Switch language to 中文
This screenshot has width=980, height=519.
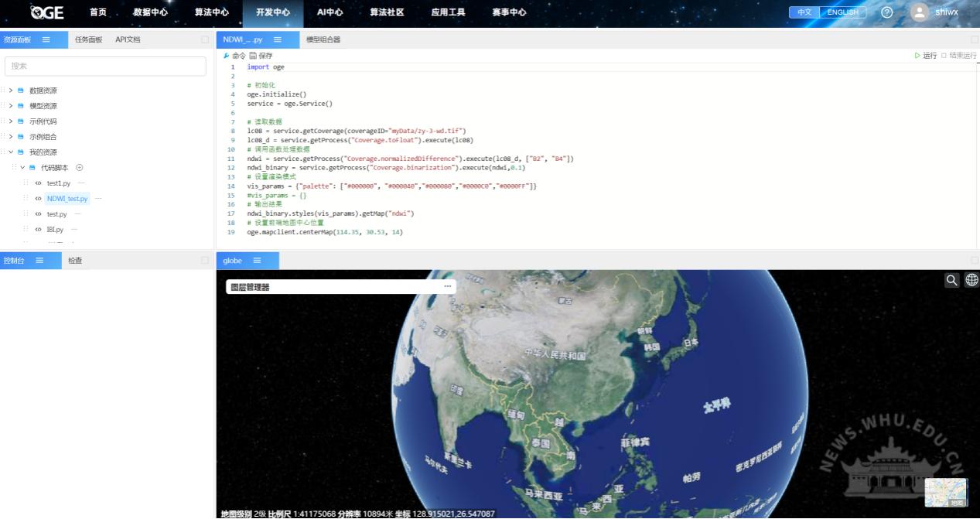[804, 12]
